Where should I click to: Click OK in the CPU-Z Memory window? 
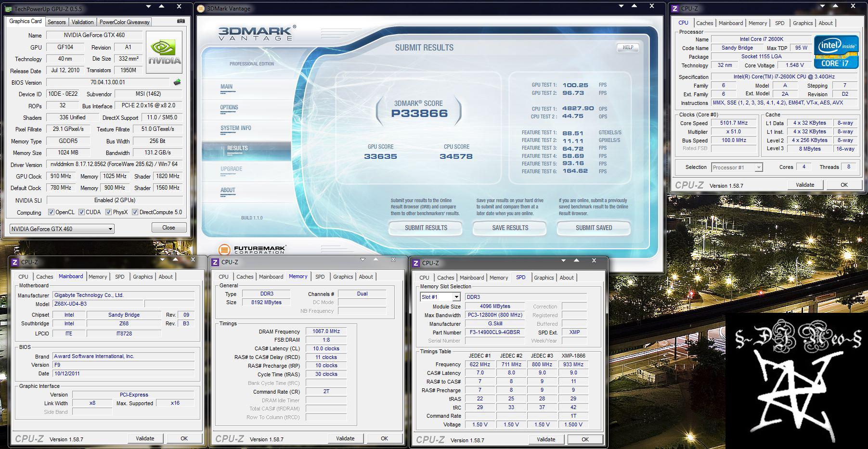click(x=384, y=438)
